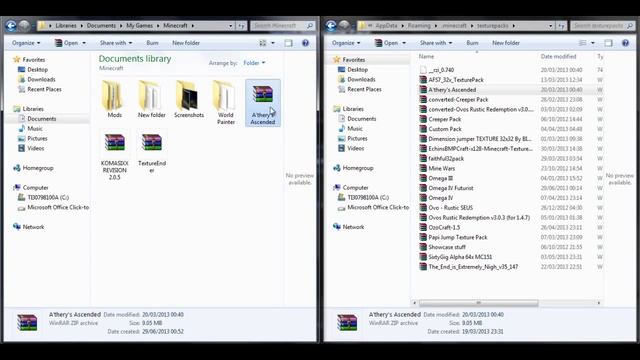This screenshot has width=640, height=360.
Task: Click help icon in left window toolbar
Action: (305, 43)
